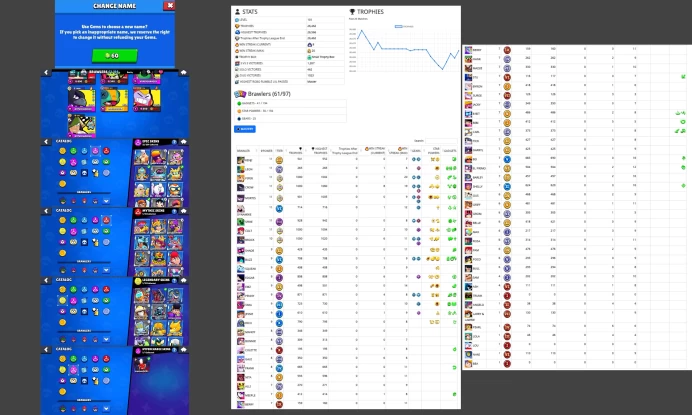Open the single skin in bottom catalog
This screenshot has height=415, width=692.
[x=142, y=365]
